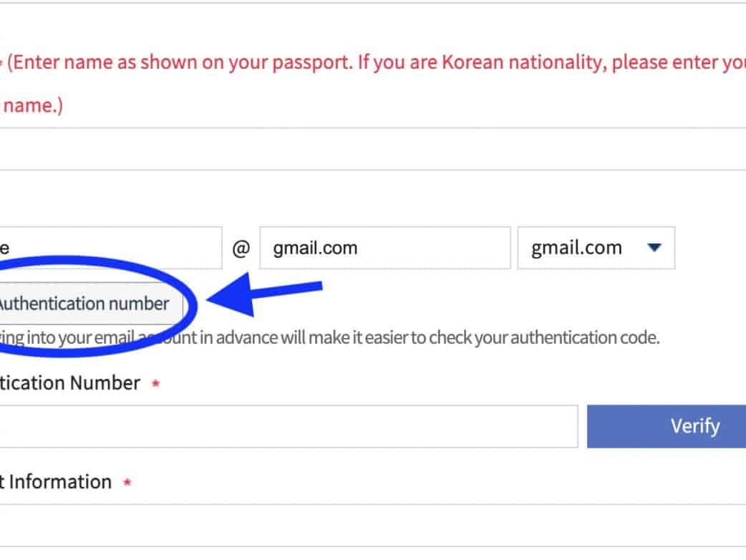Image resolution: width=746 pixels, height=560 pixels.
Task: Click the red 'name.)' text line
Action: tap(32, 106)
